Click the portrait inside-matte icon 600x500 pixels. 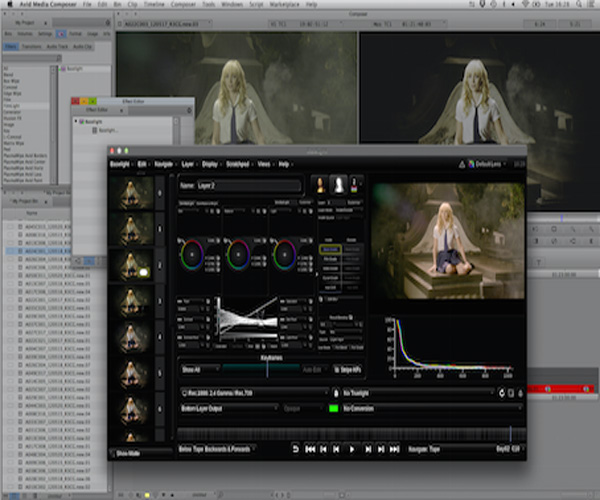(x=320, y=185)
